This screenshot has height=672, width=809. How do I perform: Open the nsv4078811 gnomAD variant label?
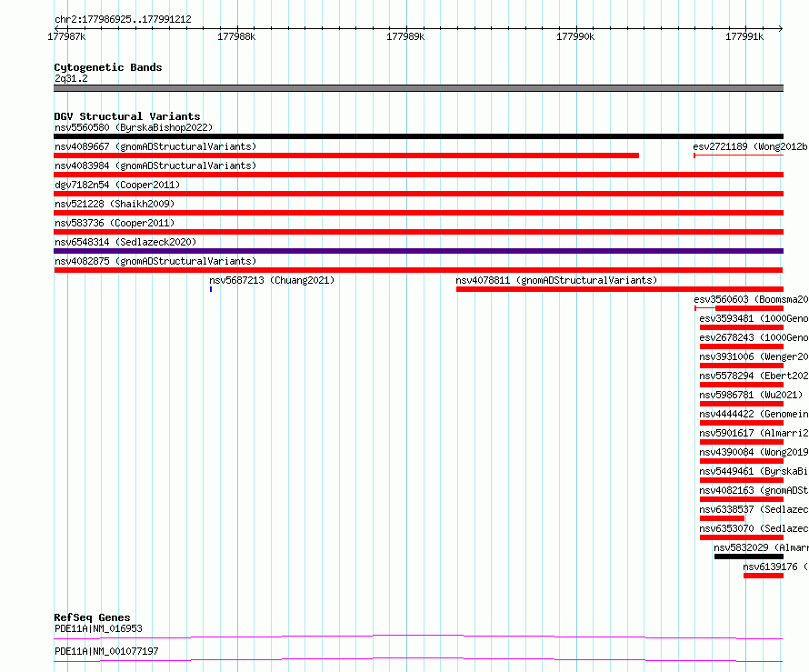tap(556, 280)
